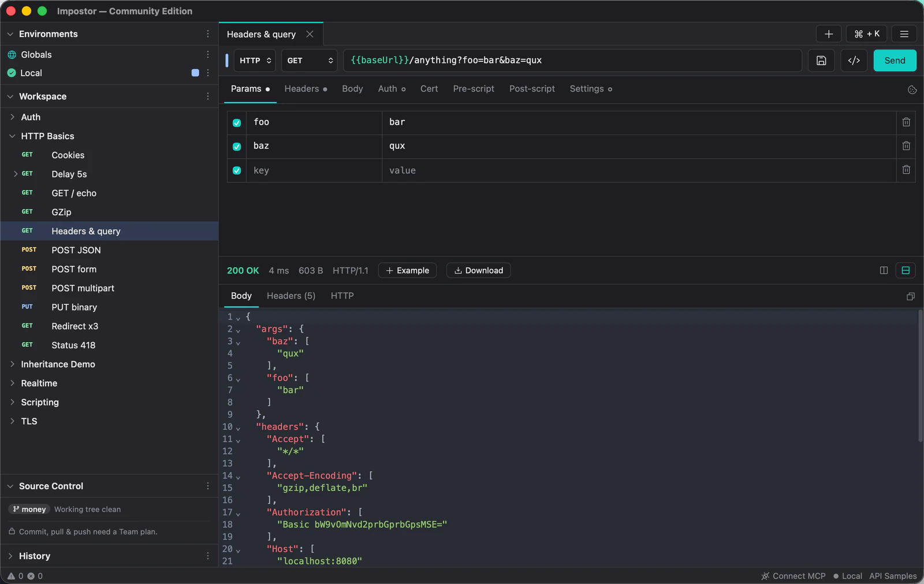Click Local environment color swatch
Viewport: 924px width, 584px height.
click(195, 73)
